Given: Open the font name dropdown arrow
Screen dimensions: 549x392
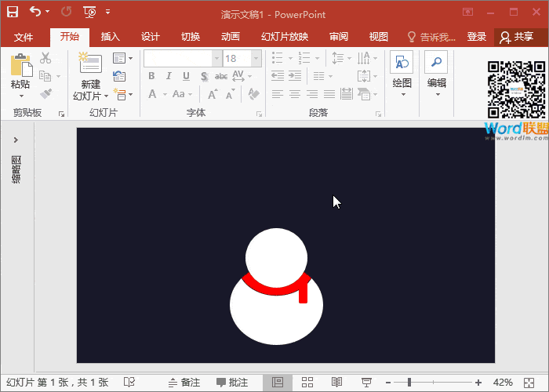Looking at the screenshot, I should [216, 59].
